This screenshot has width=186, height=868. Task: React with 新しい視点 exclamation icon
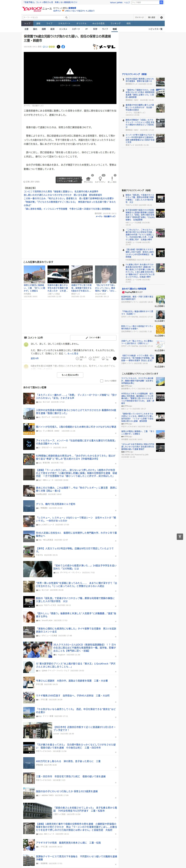click(112, 179)
